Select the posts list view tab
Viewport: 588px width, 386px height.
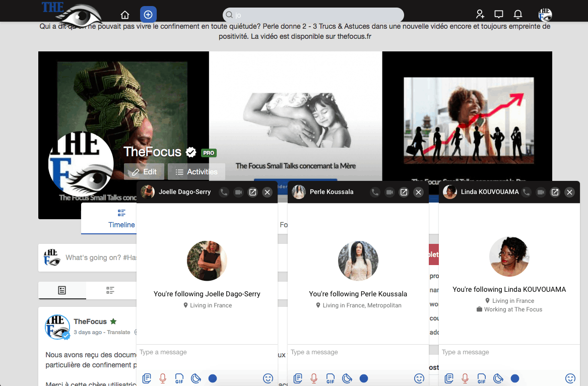coord(62,290)
